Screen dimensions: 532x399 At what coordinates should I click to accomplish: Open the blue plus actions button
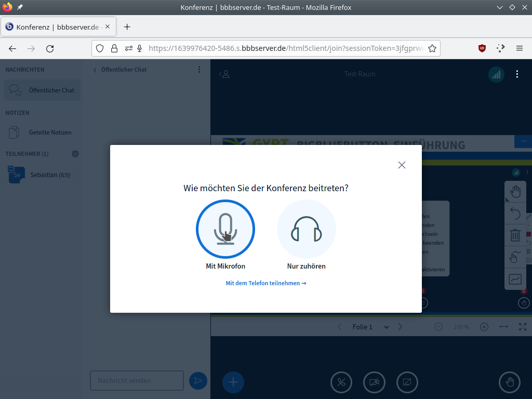pyautogui.click(x=233, y=382)
